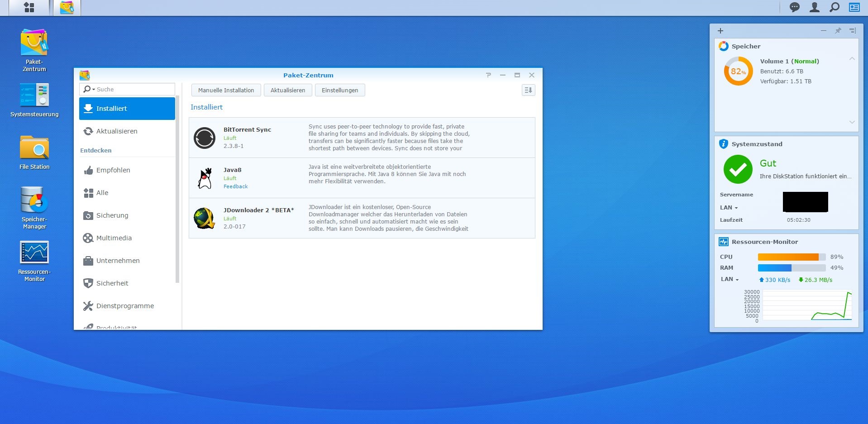Add a widget with the plus icon
The image size is (868, 424).
720,31
